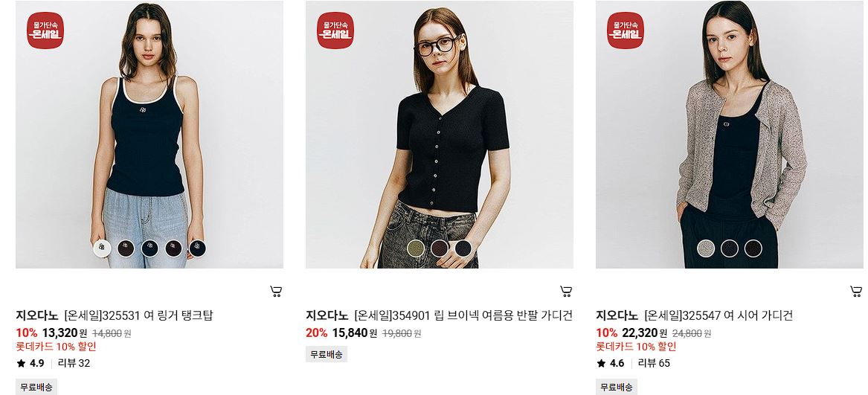Screen dimensions: 868x395
Task: Choose the olive green swatch on 반팔 가디건
Action: 416,248
